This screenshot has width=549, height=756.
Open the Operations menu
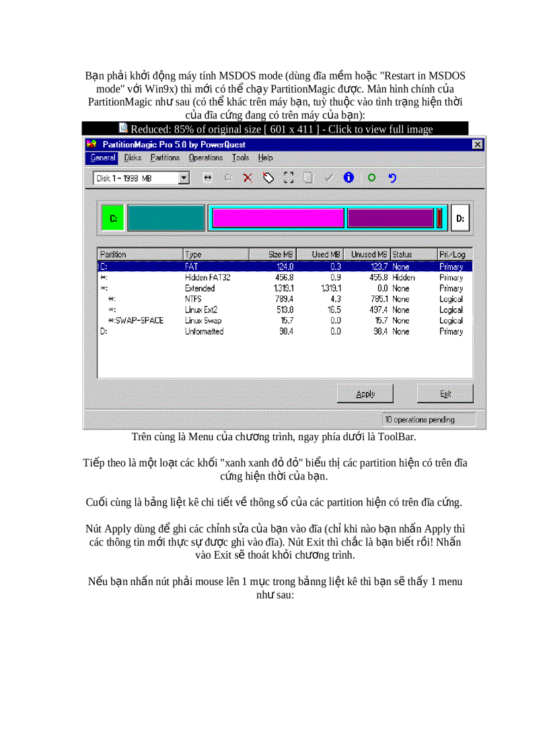coord(205,158)
